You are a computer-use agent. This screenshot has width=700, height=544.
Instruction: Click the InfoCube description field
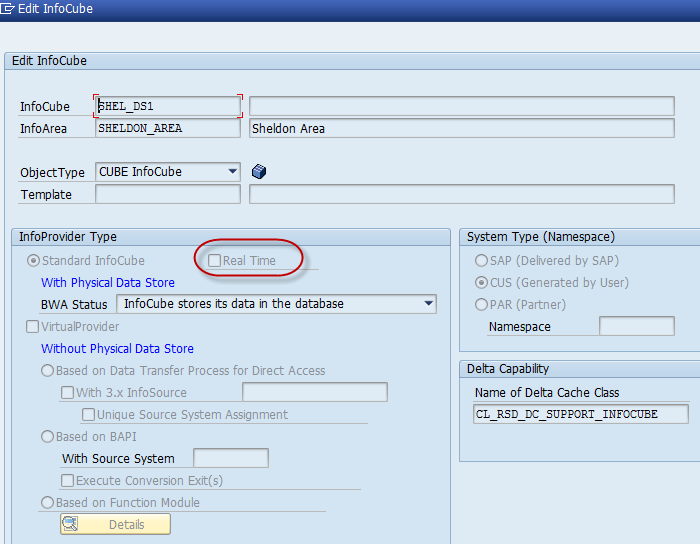462,106
